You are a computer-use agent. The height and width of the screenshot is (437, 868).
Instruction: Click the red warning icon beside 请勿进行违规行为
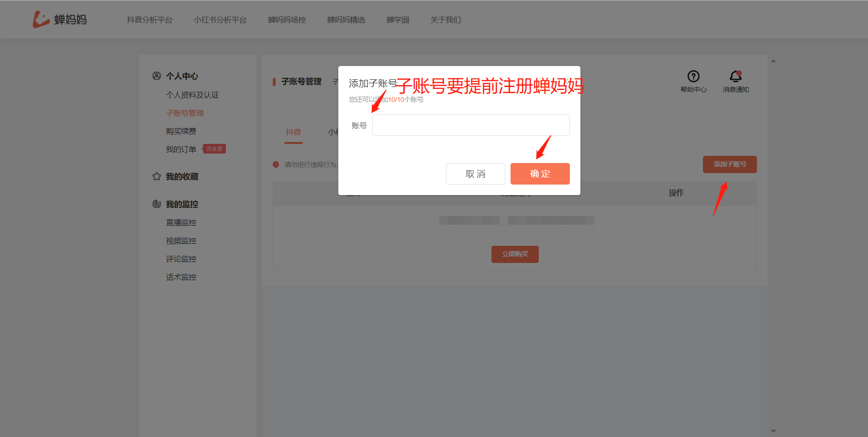pos(276,164)
